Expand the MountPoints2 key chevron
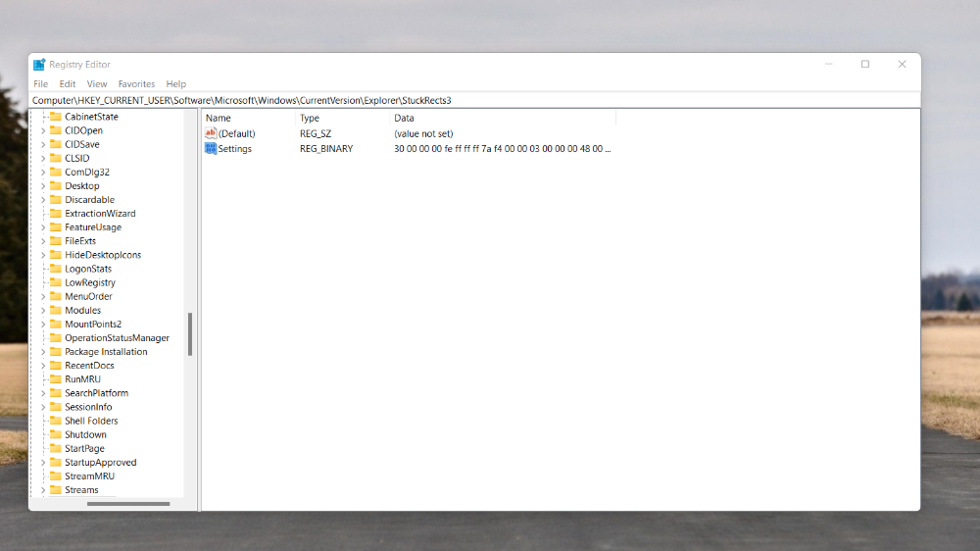Image resolution: width=980 pixels, height=551 pixels. pyautogui.click(x=43, y=324)
